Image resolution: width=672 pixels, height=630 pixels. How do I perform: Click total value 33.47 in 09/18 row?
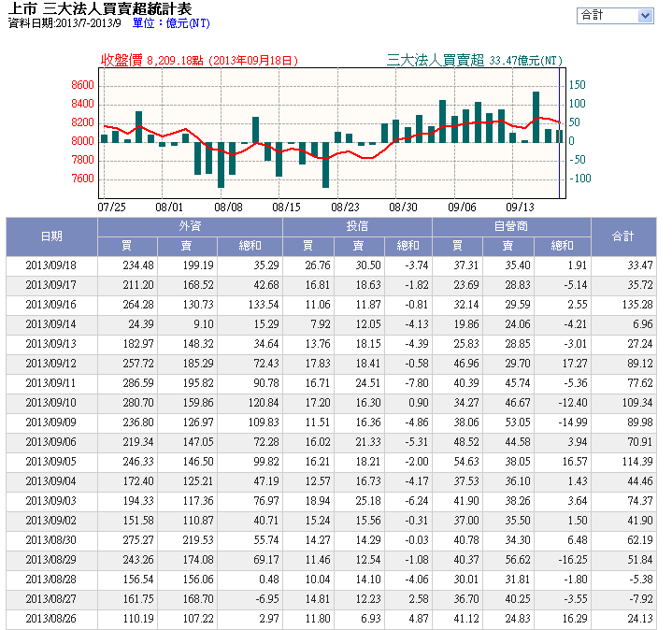pos(640,265)
